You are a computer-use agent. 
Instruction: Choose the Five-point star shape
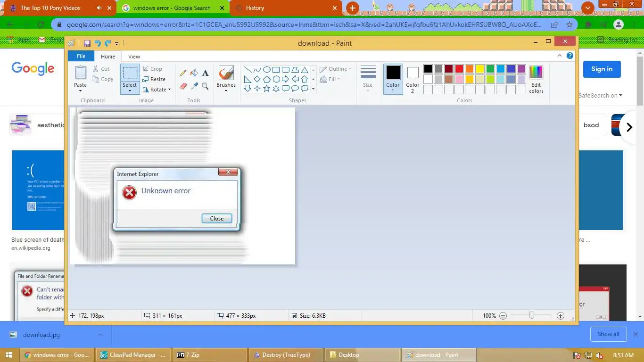266,89
